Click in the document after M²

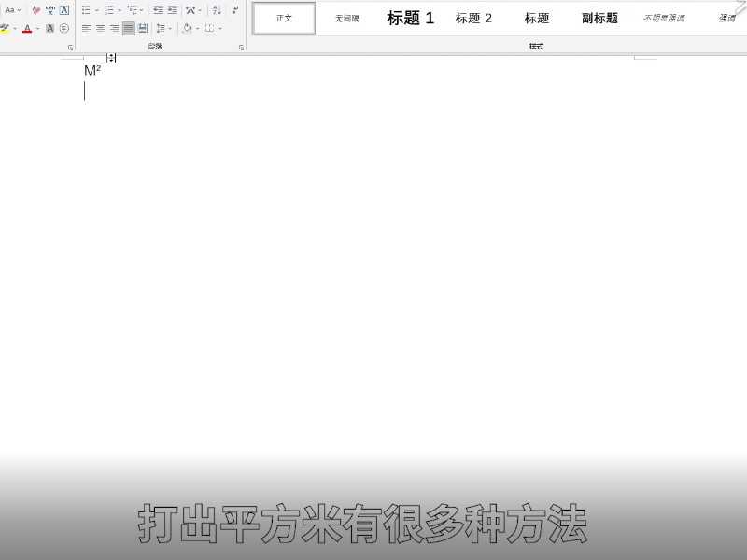[103, 68]
